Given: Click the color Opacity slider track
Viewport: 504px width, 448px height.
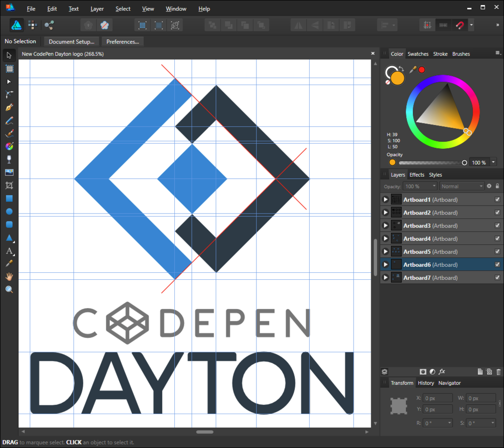Looking at the screenshot, I should click(432, 163).
